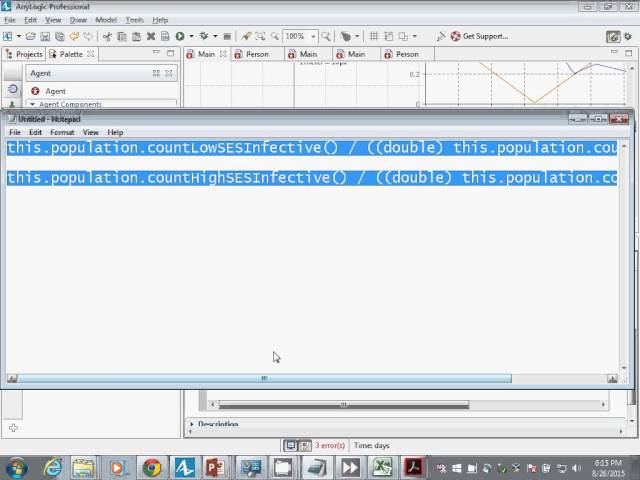
Task: Open the Notepad File menu
Action: tap(15, 132)
